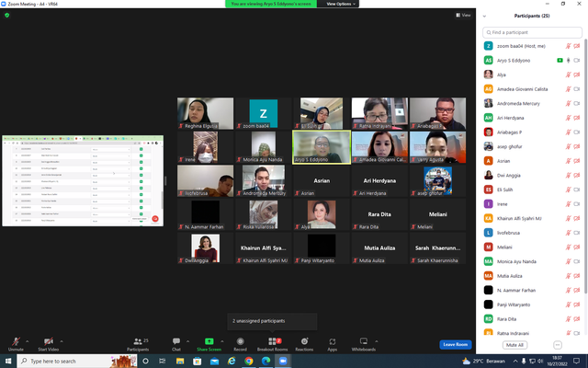Select Andromeda Mercury video tile
The width and height of the screenshot is (588, 368).
pyautogui.click(x=264, y=180)
